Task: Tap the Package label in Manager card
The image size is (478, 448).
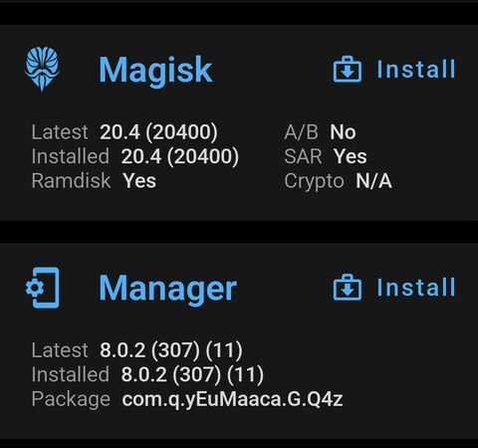Action: (x=71, y=399)
